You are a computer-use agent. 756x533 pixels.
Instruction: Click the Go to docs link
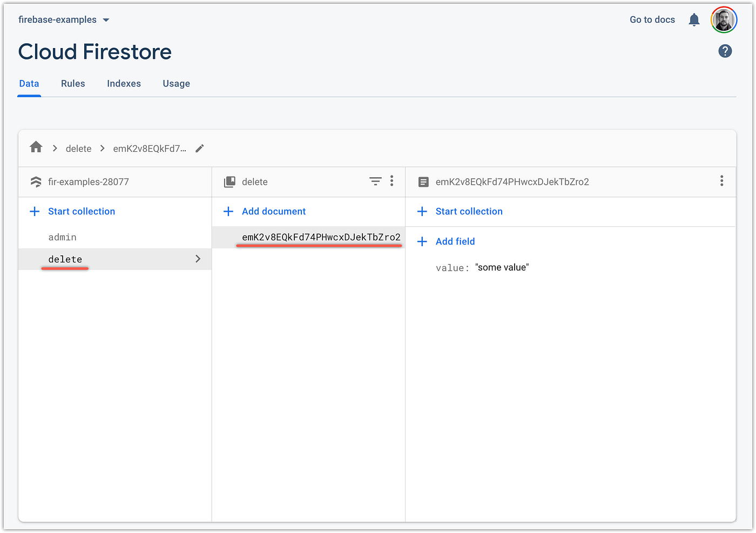[x=652, y=19]
